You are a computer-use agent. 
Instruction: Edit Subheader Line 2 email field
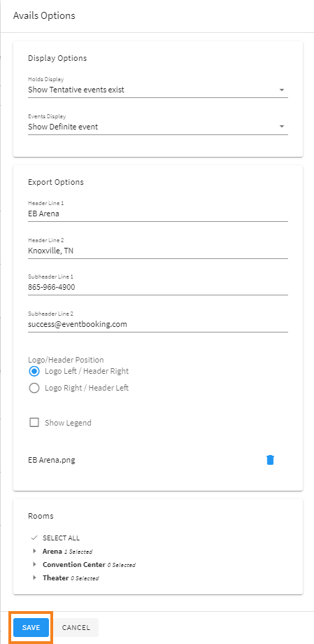tap(158, 324)
